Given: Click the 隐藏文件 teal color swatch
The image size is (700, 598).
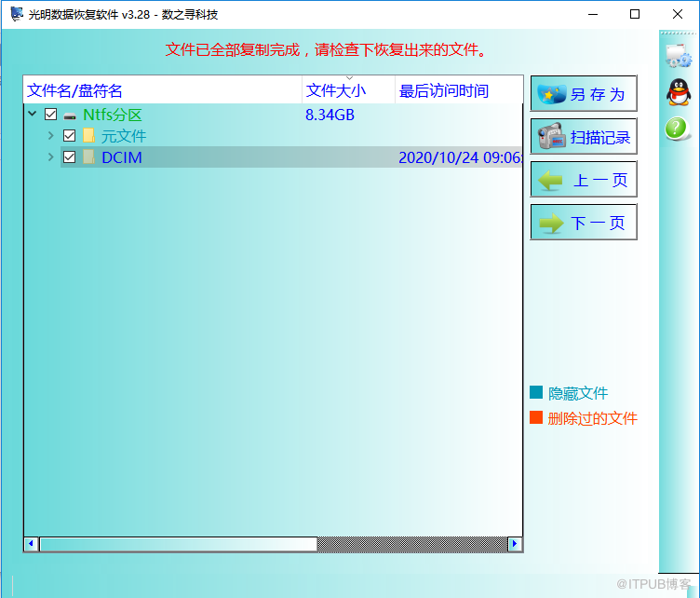Looking at the screenshot, I should [536, 392].
